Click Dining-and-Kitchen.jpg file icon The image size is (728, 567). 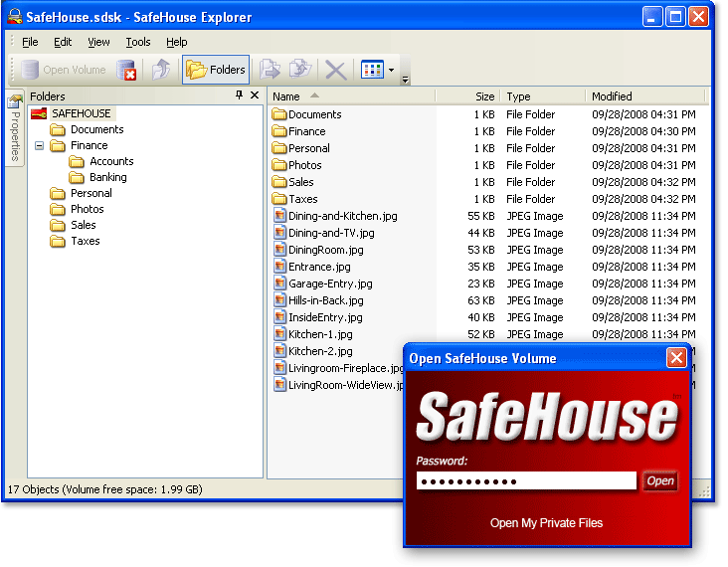(x=279, y=216)
